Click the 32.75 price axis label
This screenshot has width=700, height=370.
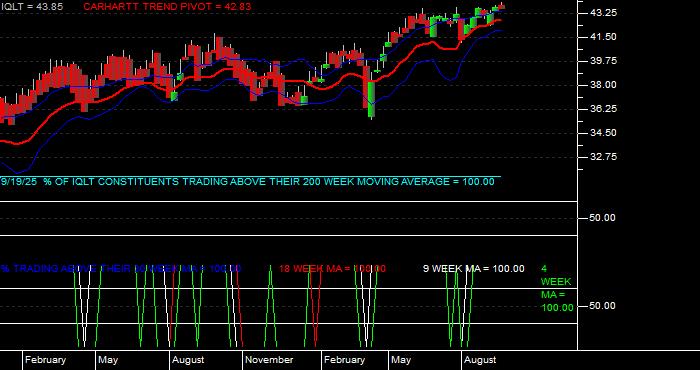tap(603, 157)
